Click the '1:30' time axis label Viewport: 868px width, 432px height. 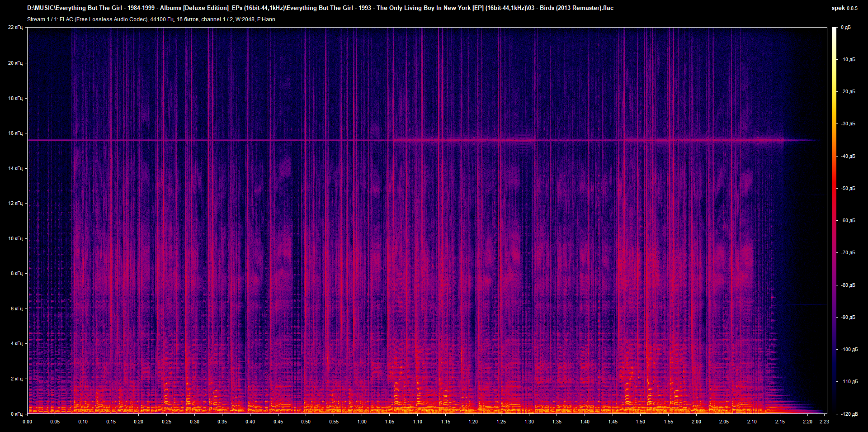pyautogui.click(x=529, y=422)
